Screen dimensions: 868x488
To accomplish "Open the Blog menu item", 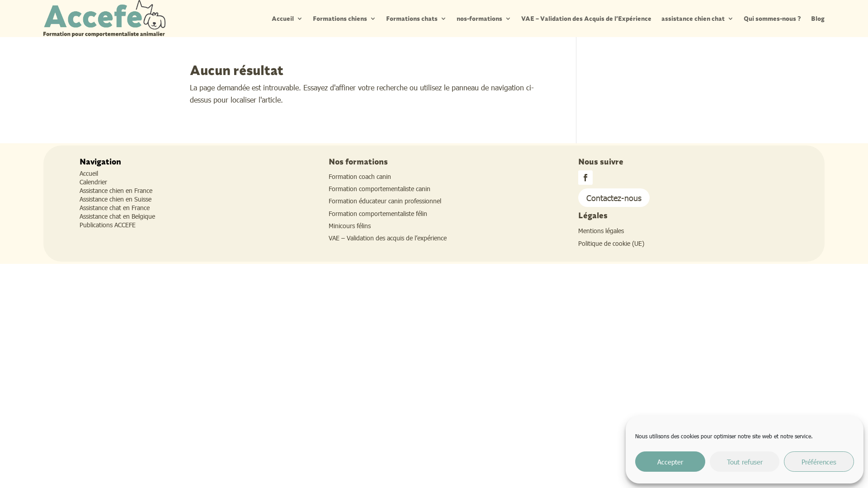I will 817,19.
